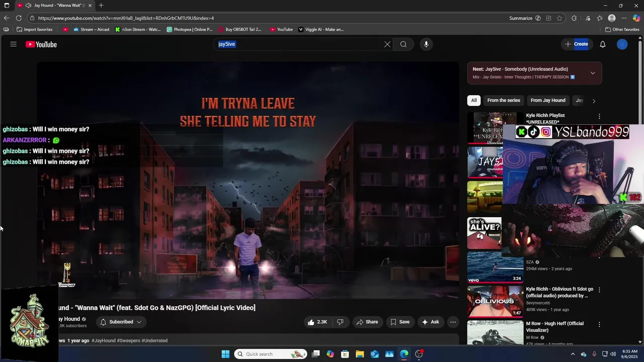Click the #Sweepers hashtag
This screenshot has width=644, height=362.
point(128,340)
